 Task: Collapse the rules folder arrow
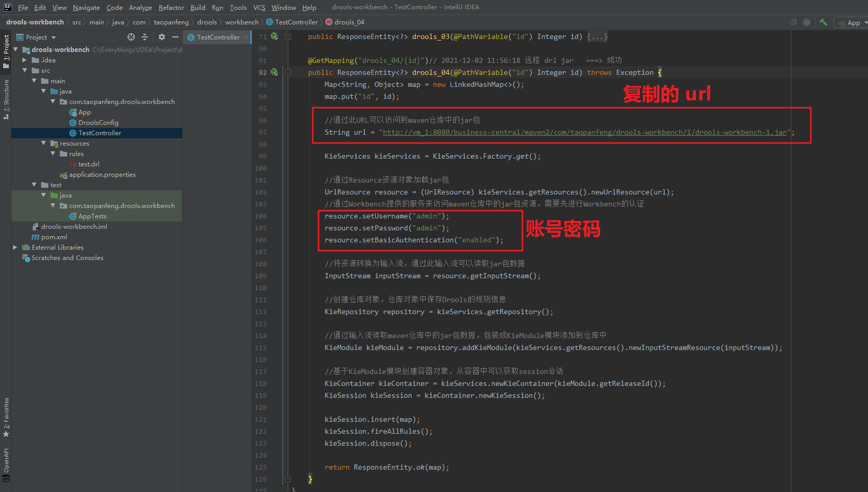(53, 153)
